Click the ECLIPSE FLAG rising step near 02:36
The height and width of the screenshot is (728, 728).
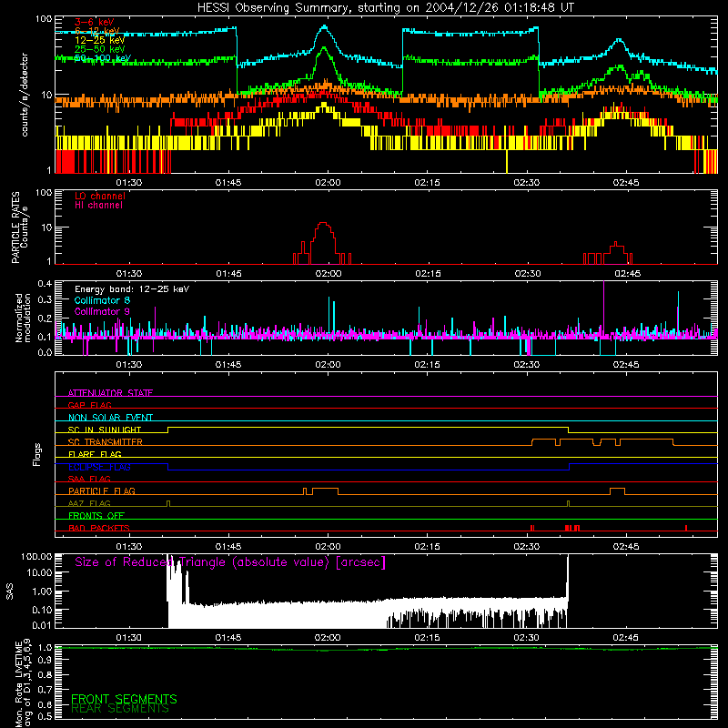tap(570, 467)
